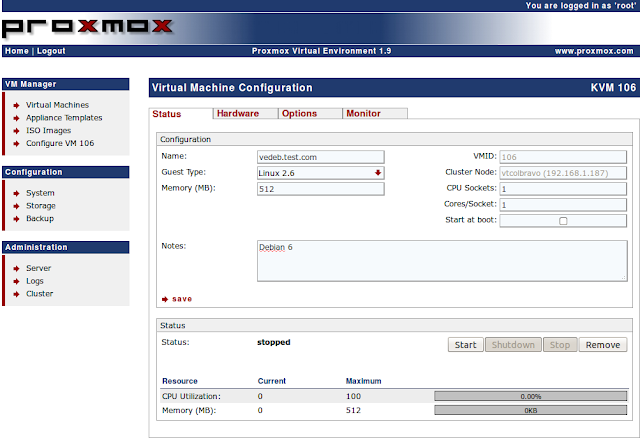This screenshot has width=640, height=438.
Task: Switch to the Hardware tab
Action: coord(245,113)
